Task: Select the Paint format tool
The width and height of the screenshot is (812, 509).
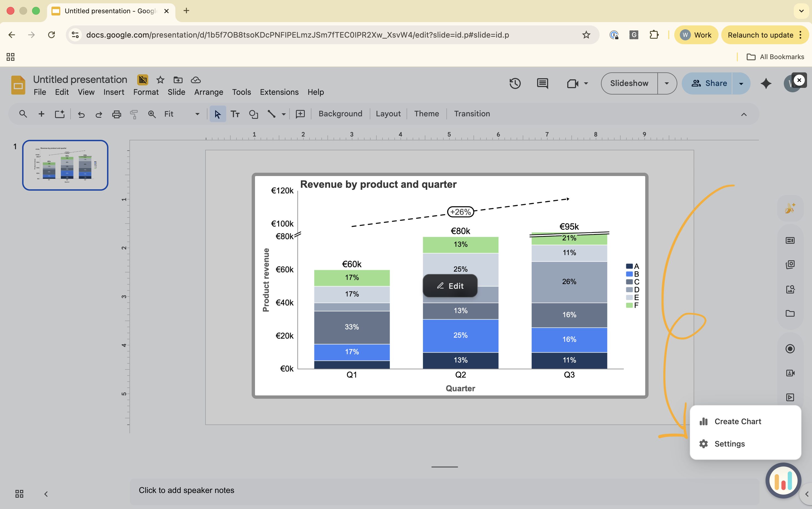Action: click(134, 114)
